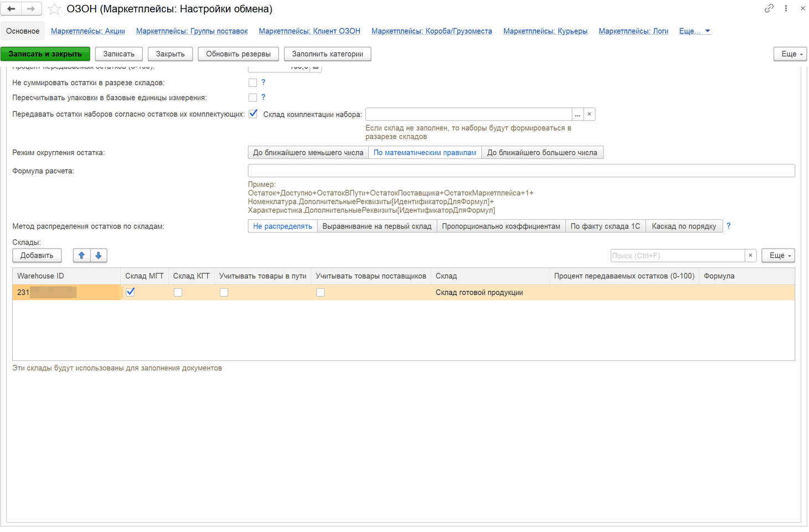This screenshot has width=809, height=532.
Task: Click Записать и закрыть button
Action: (45, 54)
